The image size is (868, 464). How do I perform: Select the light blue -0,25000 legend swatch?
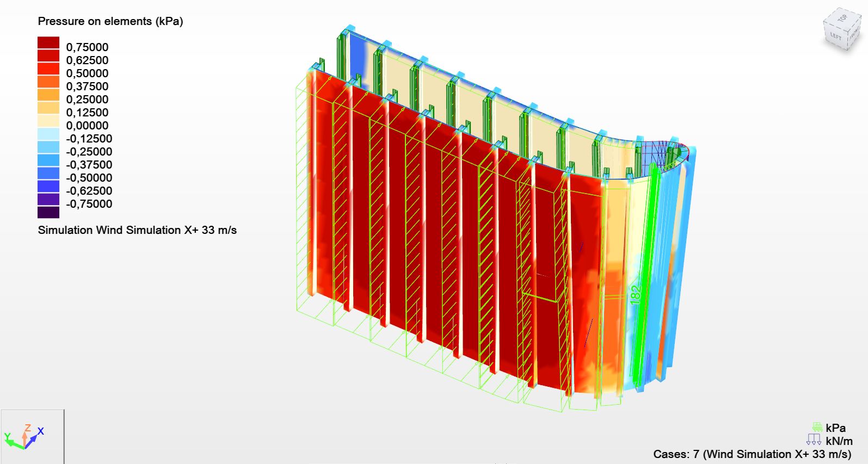point(48,147)
